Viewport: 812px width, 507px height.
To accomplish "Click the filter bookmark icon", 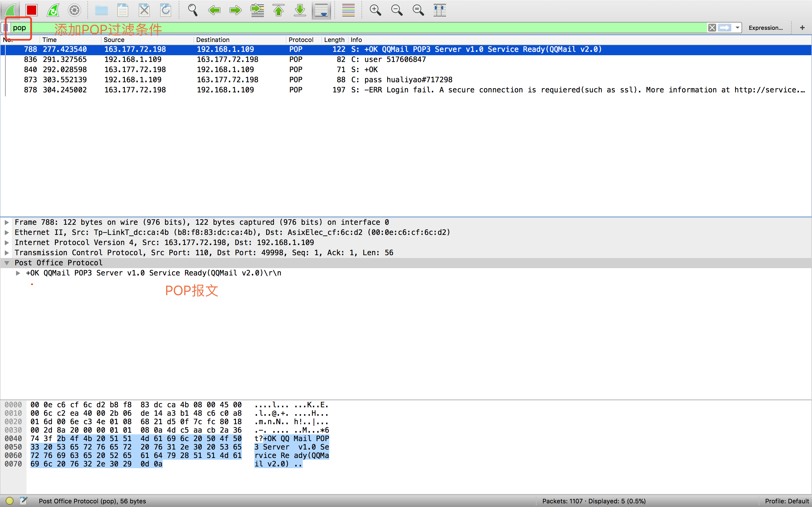I will pyautogui.click(x=6, y=28).
